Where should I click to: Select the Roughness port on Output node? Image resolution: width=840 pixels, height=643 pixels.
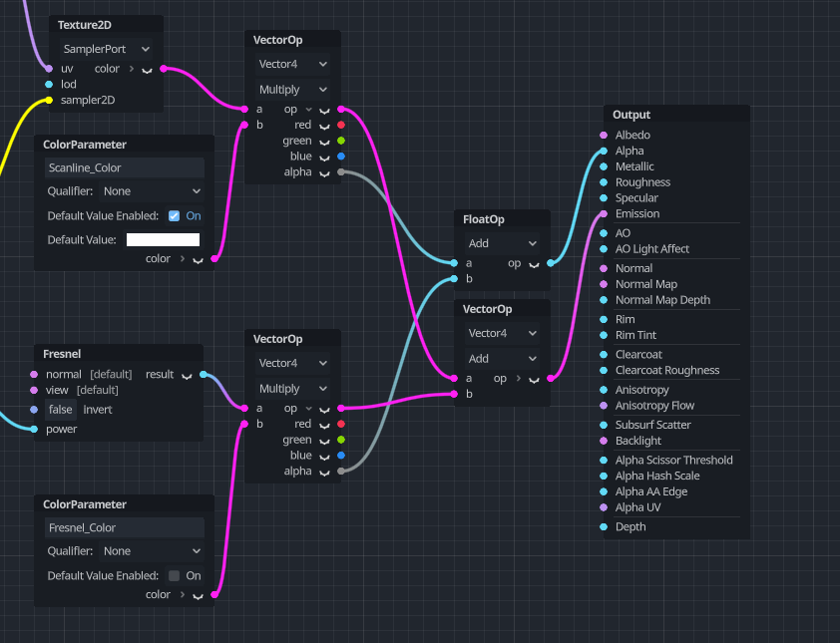604,182
